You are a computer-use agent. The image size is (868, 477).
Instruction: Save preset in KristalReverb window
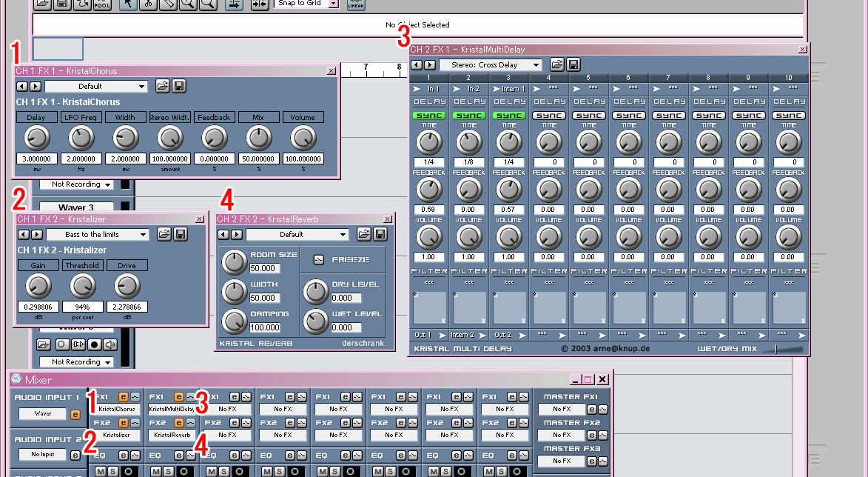click(380, 234)
